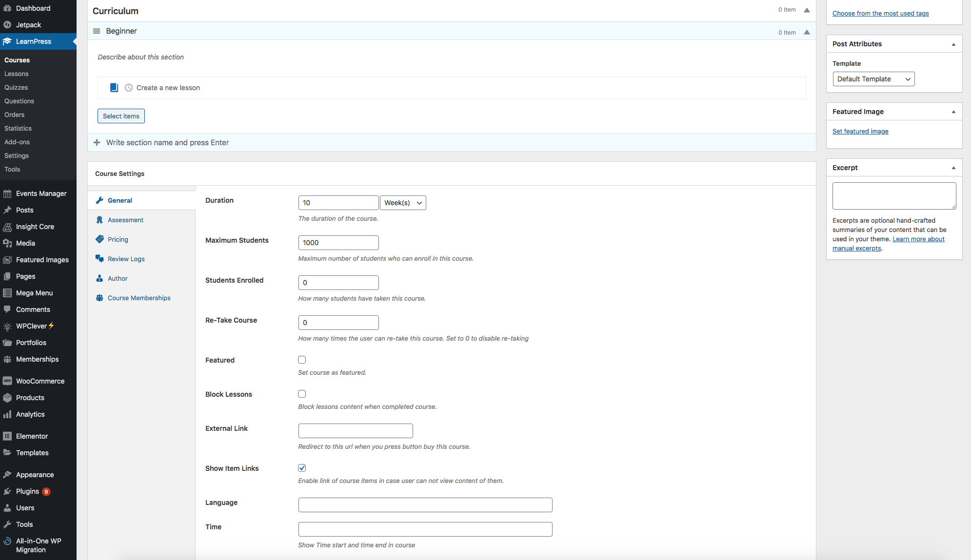Screen dimensions: 971x560
Task: Click the Comments bubble icon
Action: point(7,309)
